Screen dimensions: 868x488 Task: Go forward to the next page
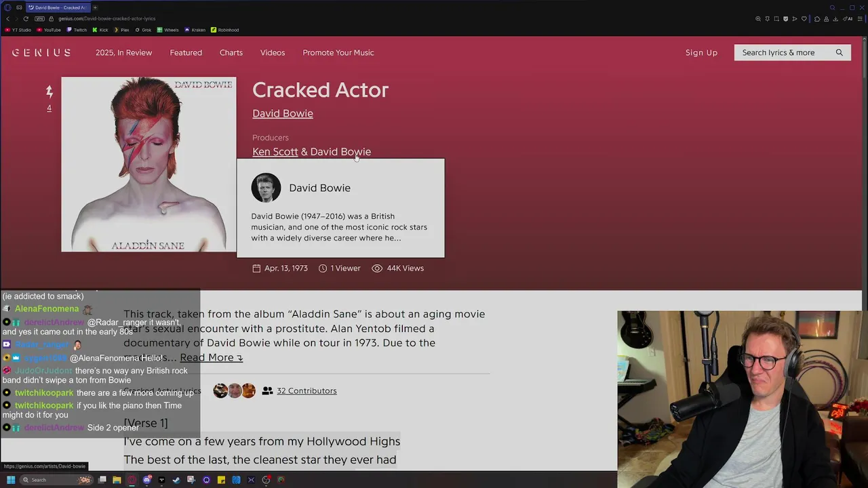tap(17, 19)
